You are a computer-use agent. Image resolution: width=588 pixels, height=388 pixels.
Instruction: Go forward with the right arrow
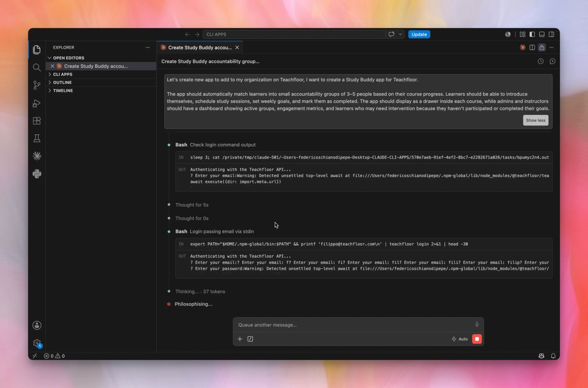[x=197, y=34]
